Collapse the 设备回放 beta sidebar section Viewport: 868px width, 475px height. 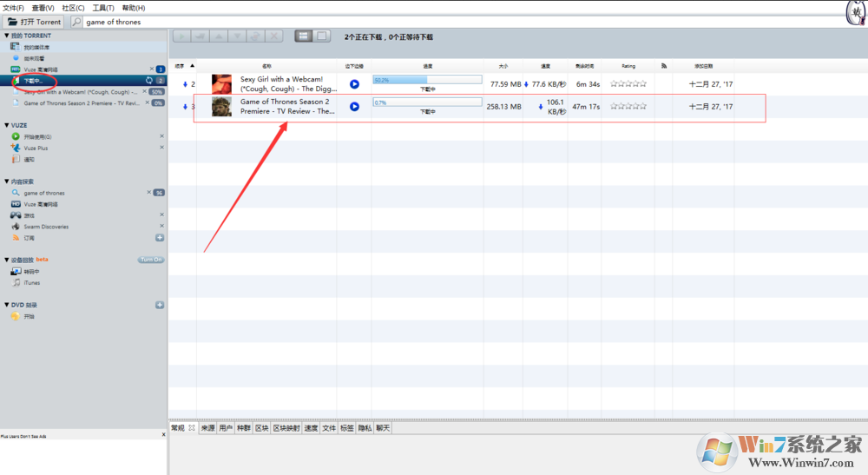click(7, 260)
